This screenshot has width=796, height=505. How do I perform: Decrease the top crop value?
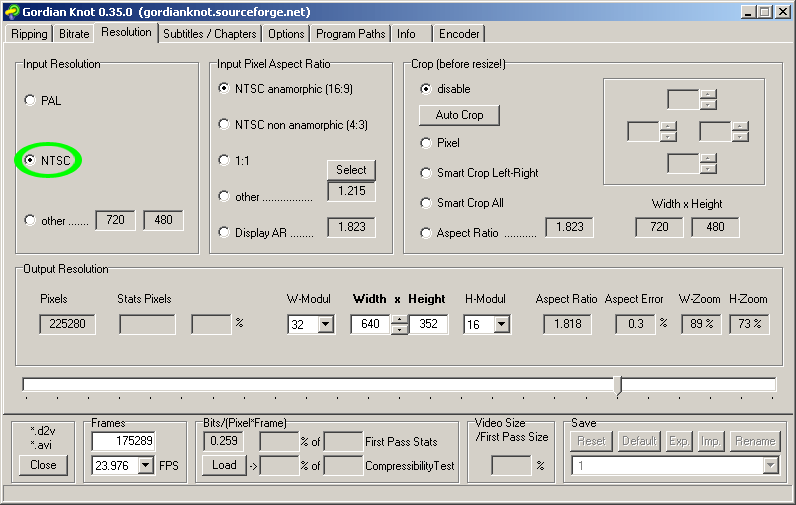708,105
